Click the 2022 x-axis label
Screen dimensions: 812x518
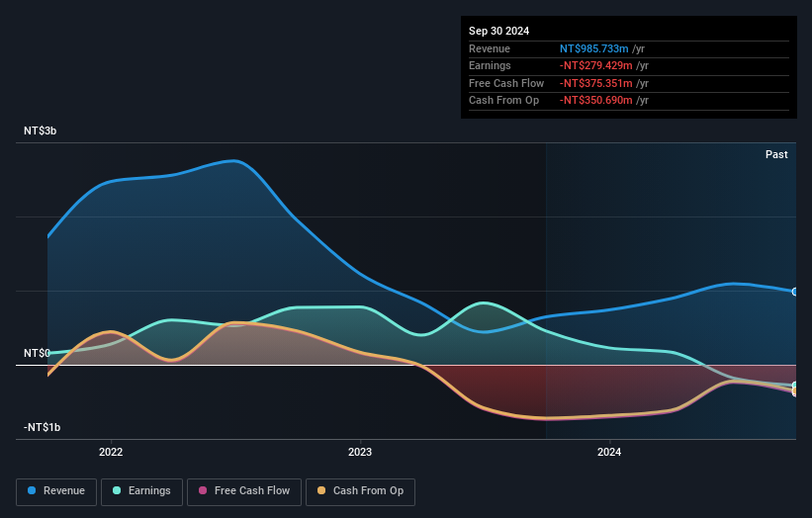[111, 453]
